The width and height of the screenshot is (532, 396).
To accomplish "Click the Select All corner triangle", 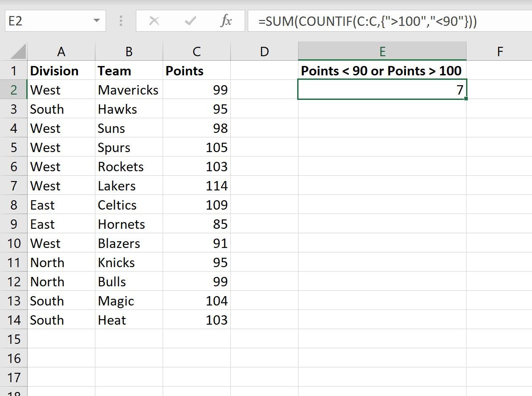I will click(x=18, y=52).
